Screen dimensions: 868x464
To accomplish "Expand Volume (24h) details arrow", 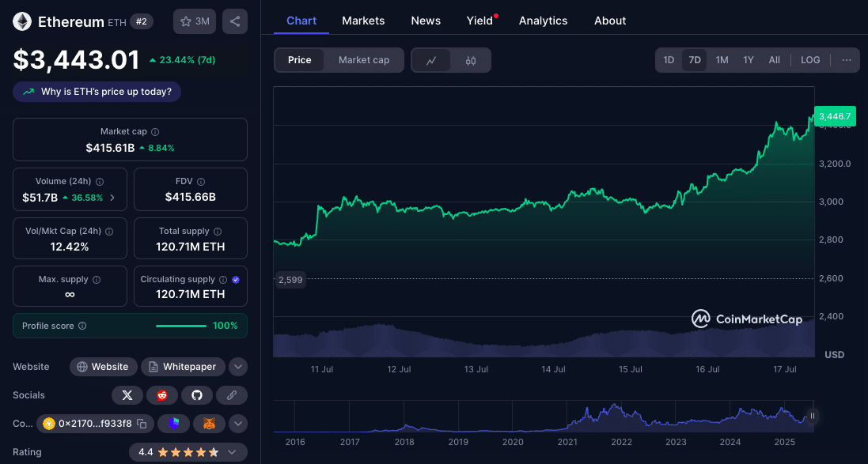I will (x=112, y=198).
